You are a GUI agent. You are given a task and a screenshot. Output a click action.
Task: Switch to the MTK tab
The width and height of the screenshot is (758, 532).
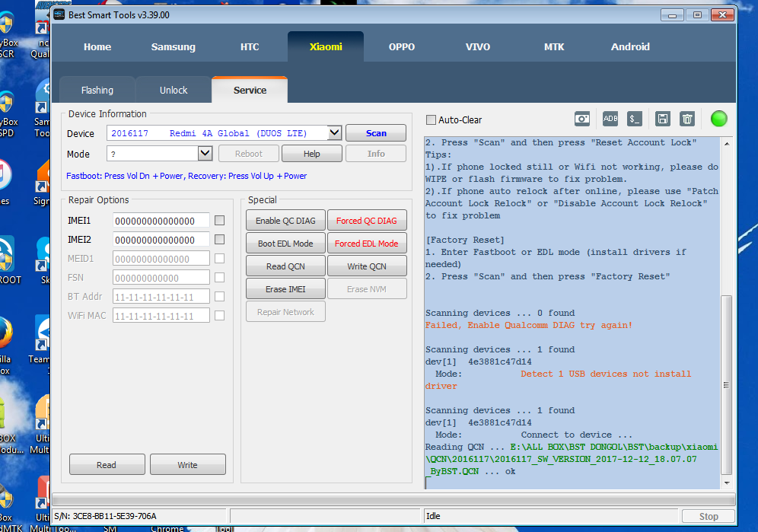[554, 47]
